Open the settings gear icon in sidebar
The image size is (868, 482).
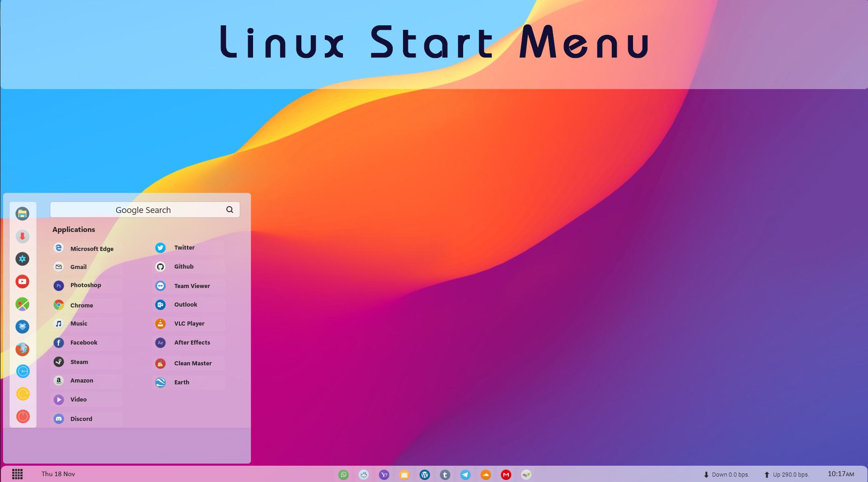(23, 259)
